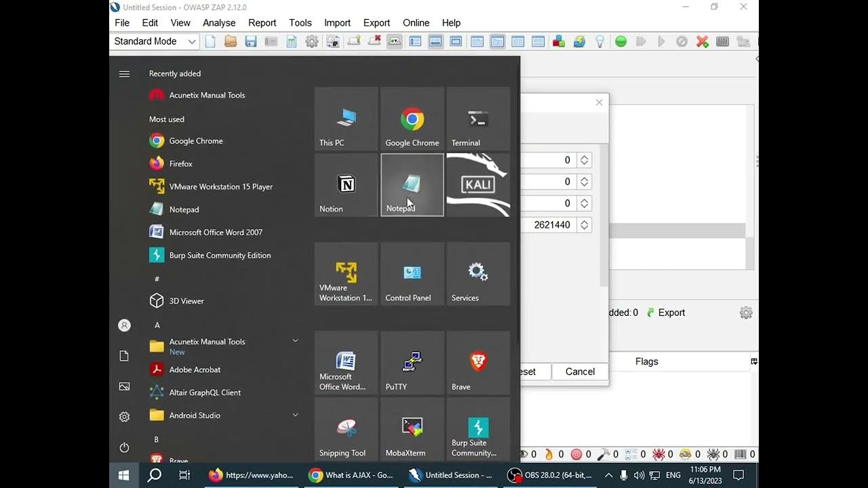Click Windows Start button on taskbar

tap(124, 475)
